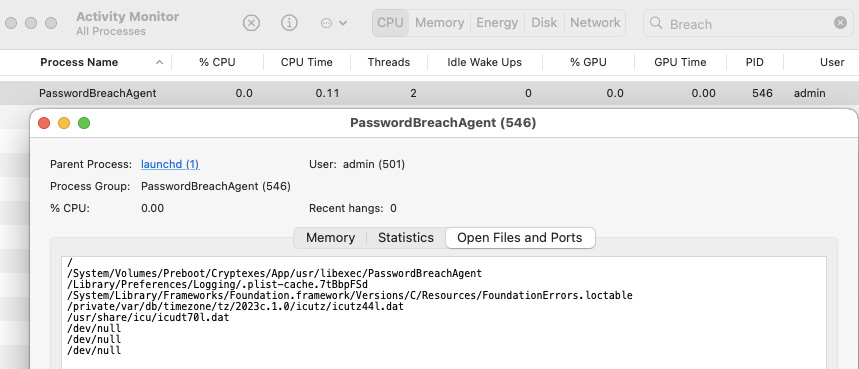The image size is (859, 369).
Task: Clear the Breach search text
Action: pyautogui.click(x=840, y=23)
